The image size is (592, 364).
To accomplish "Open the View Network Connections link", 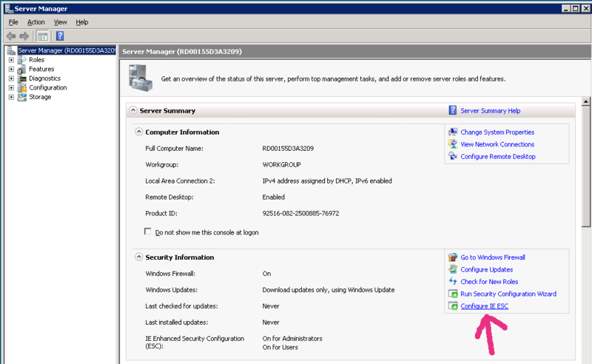I will pyautogui.click(x=497, y=144).
